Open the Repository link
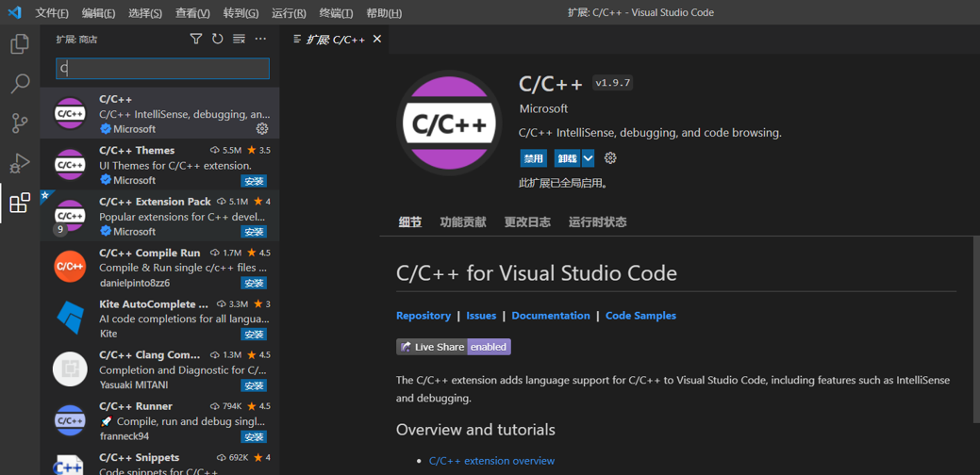Image resolution: width=980 pixels, height=475 pixels. pyautogui.click(x=424, y=316)
